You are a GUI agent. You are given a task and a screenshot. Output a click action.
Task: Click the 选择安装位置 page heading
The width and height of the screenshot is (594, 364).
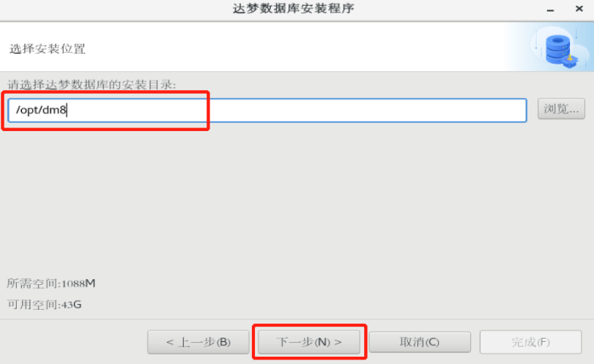[x=48, y=49]
